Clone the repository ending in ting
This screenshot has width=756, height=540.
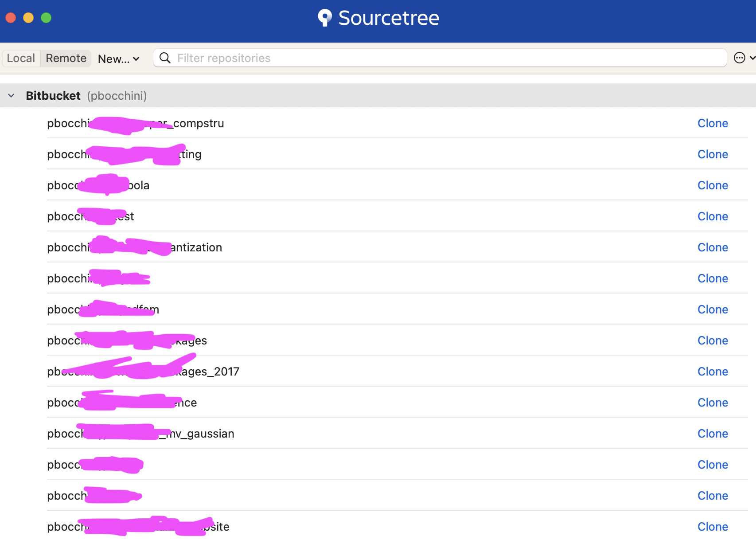pos(713,154)
